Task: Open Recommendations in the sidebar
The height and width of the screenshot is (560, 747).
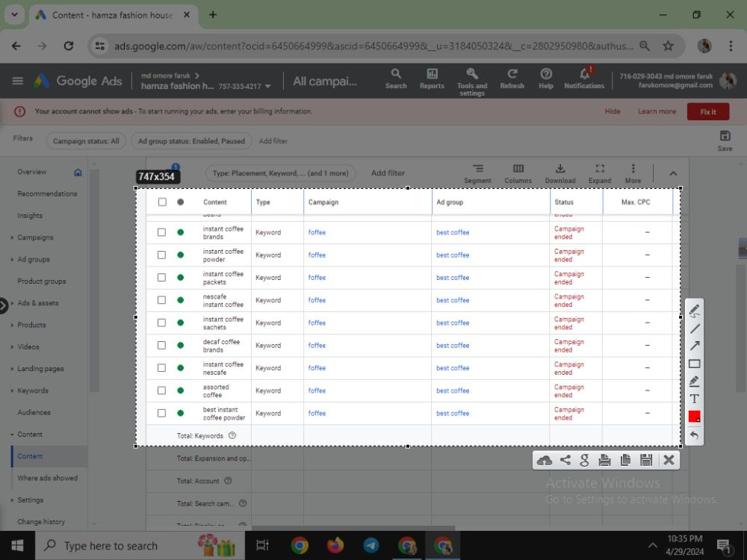Action: (47, 194)
